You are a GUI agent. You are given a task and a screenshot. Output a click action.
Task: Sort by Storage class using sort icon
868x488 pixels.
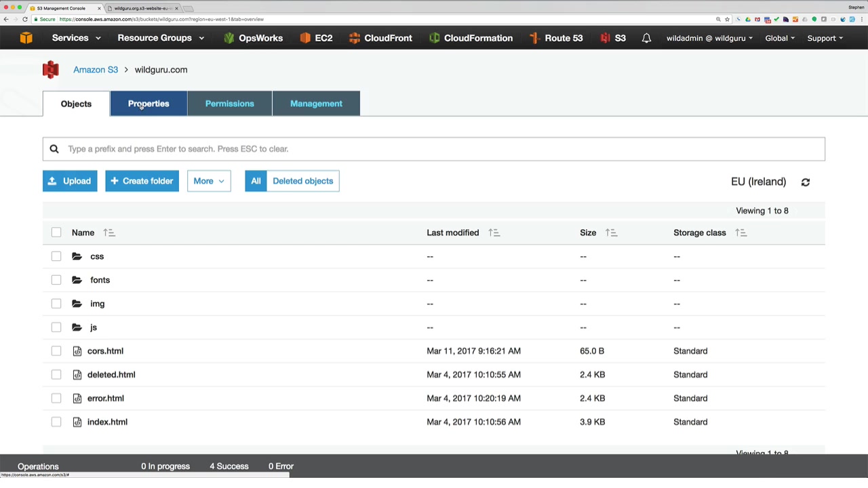[x=741, y=232]
